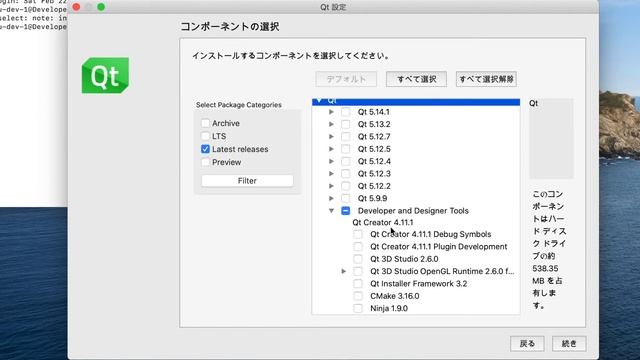Check the Qt 5.12.5 checkbox
This screenshot has width=640, height=360.
click(345, 149)
